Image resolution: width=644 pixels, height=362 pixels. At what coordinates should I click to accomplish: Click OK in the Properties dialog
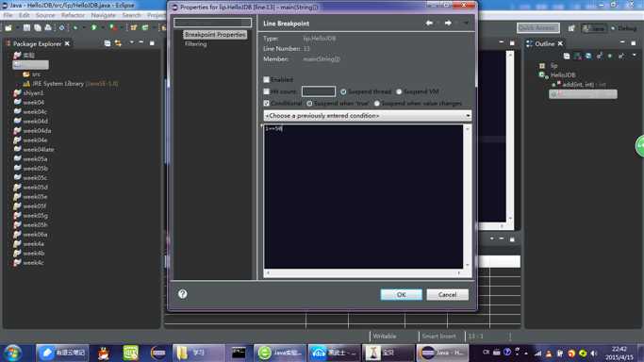[402, 295]
